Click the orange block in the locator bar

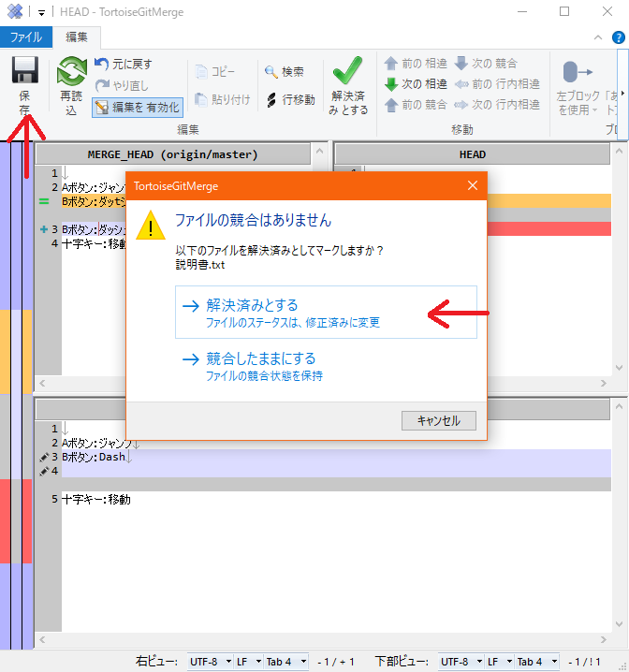(x=16, y=351)
